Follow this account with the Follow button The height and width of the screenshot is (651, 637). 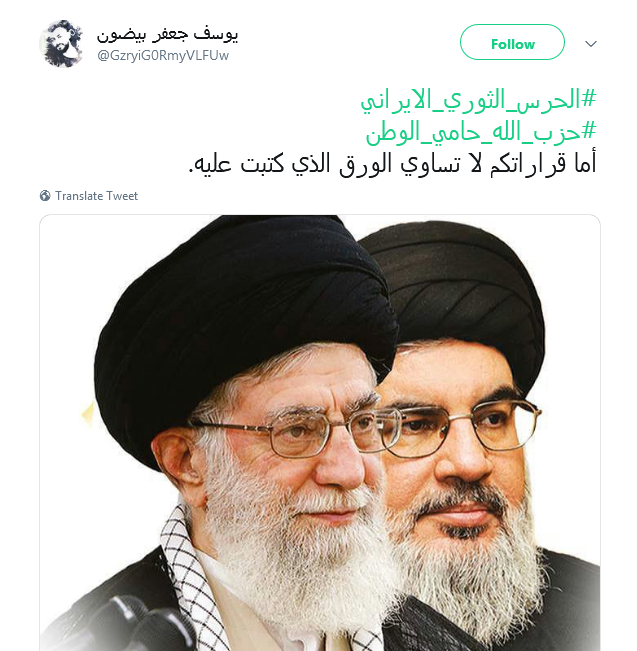[x=512, y=42]
